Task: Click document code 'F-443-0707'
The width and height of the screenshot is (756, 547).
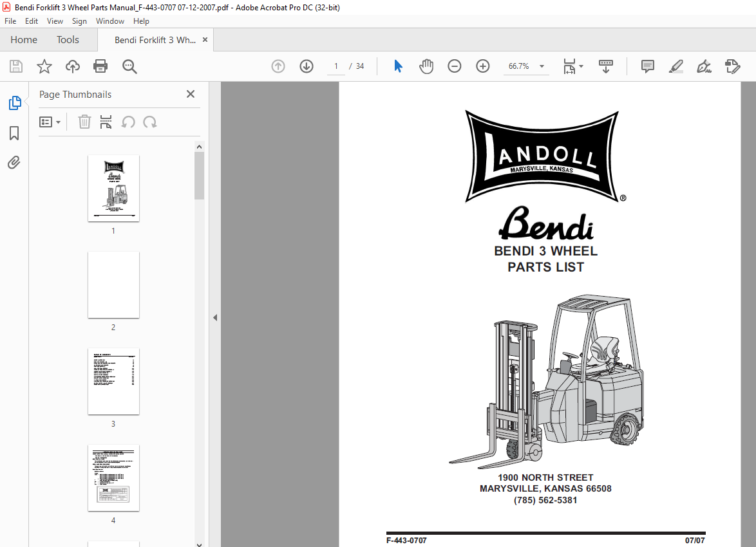Action: pyautogui.click(x=406, y=541)
